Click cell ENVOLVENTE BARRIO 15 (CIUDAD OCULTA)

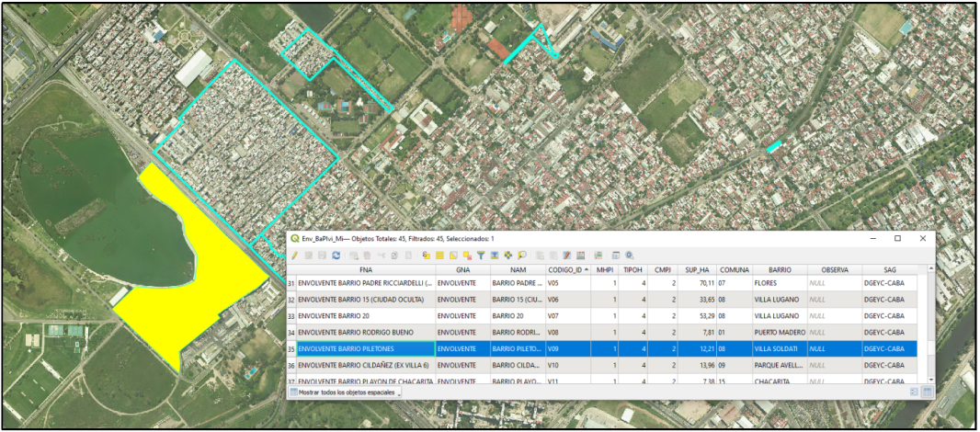click(366, 300)
